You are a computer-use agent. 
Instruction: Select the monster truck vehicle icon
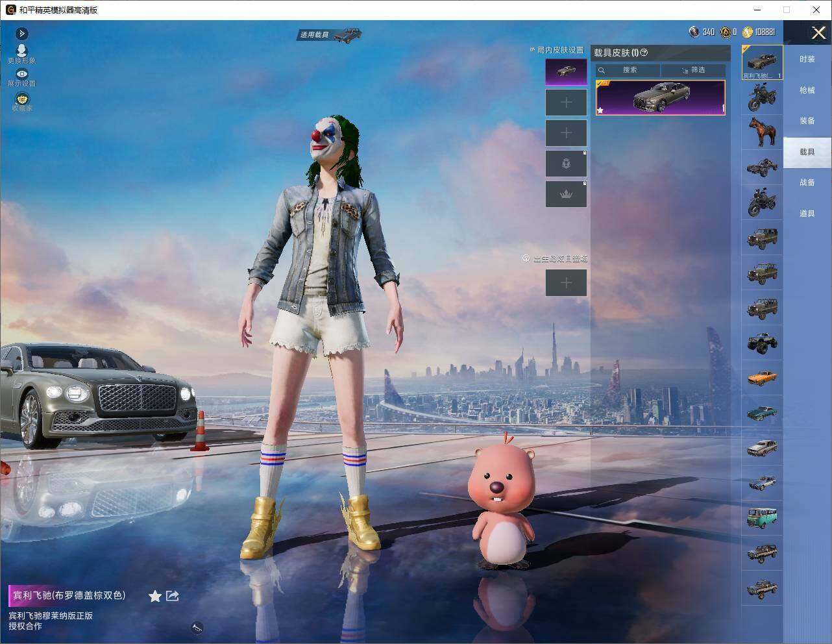click(763, 342)
